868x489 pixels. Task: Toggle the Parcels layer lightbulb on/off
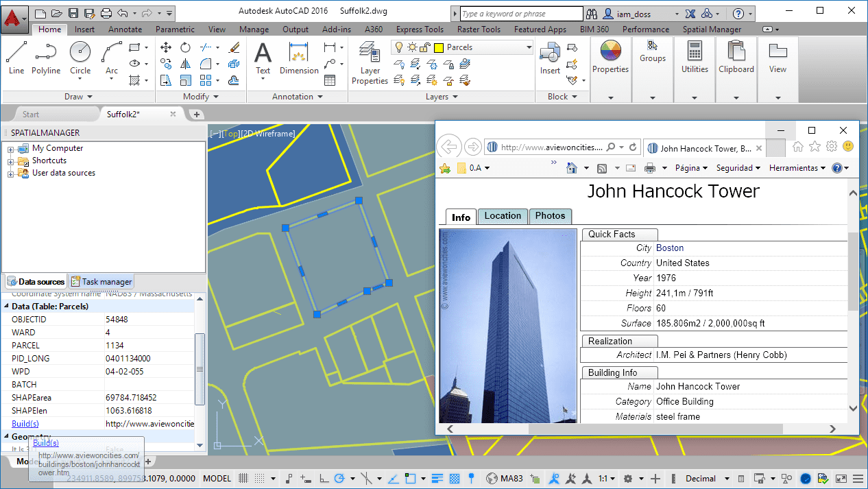click(398, 47)
